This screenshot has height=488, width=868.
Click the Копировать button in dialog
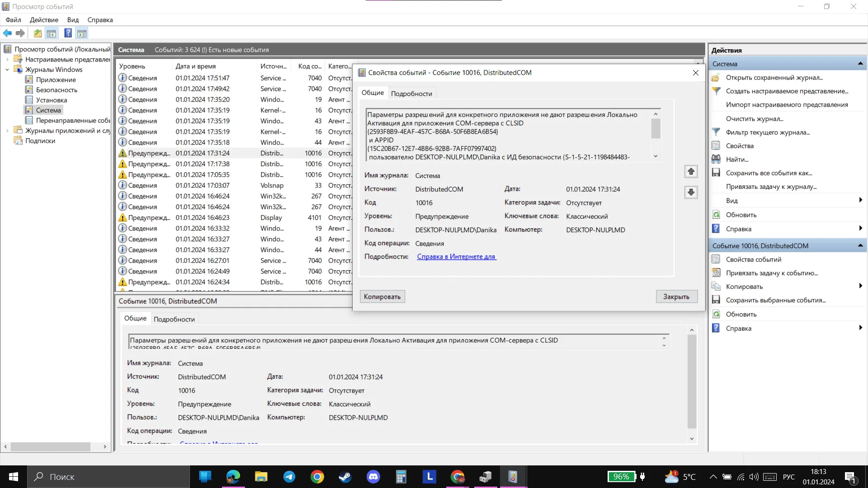(382, 296)
